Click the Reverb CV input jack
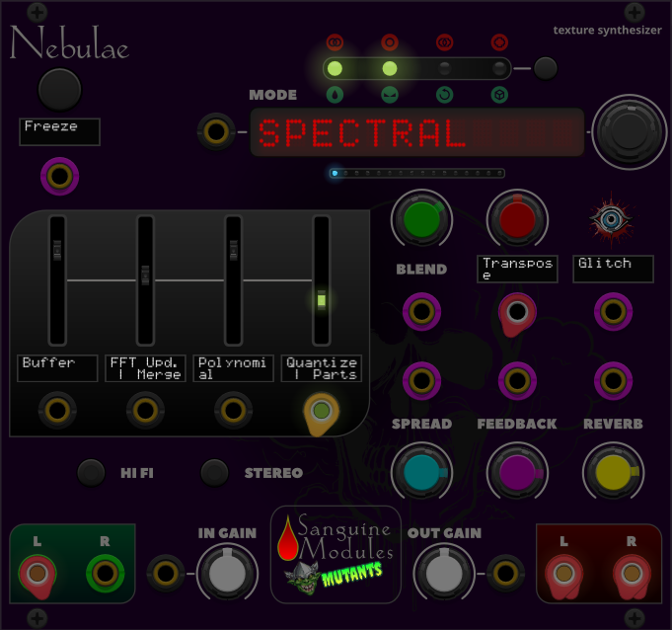Viewport: 672px width, 630px height. coord(613,380)
